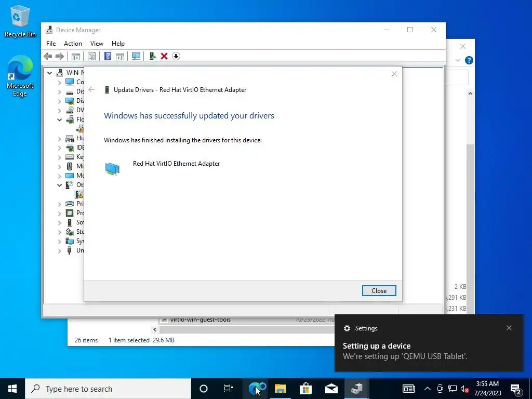Screen dimensions: 532x399
Task: Expand the Computer (Co) tree category
Action: (59, 82)
